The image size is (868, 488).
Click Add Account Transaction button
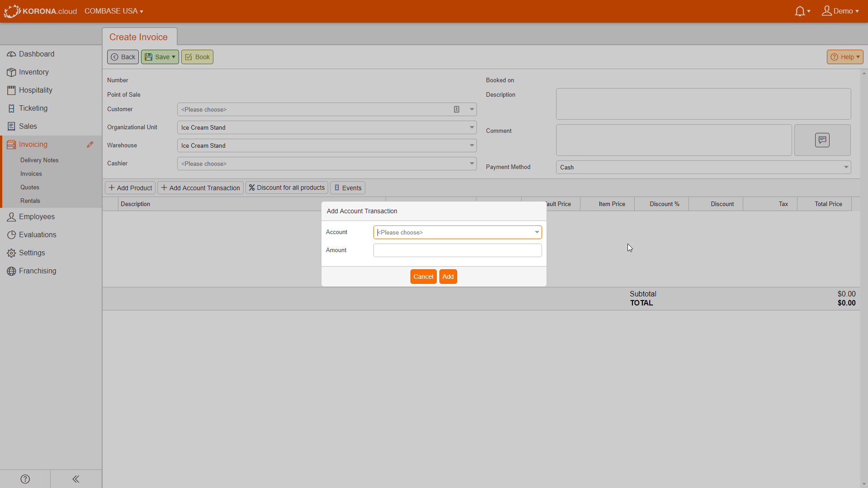coord(200,188)
